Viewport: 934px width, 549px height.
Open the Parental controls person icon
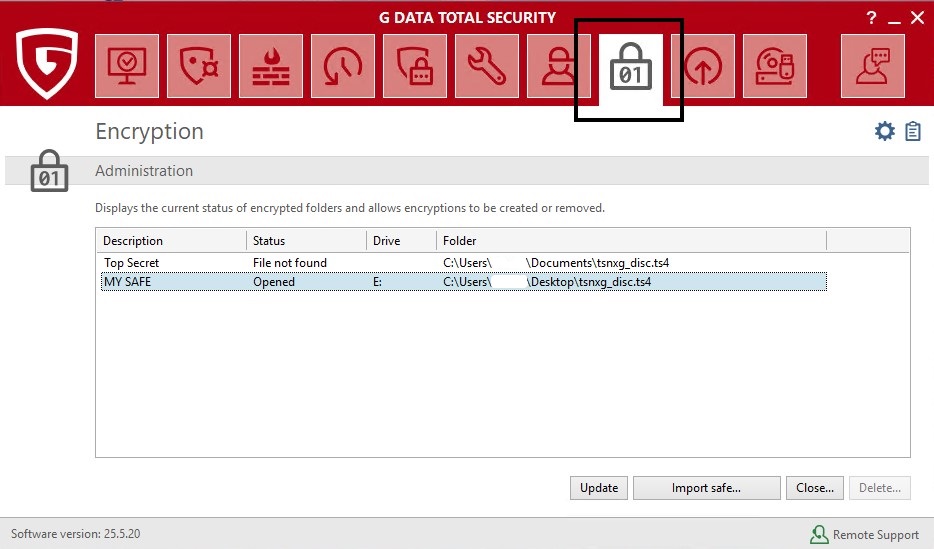point(559,65)
